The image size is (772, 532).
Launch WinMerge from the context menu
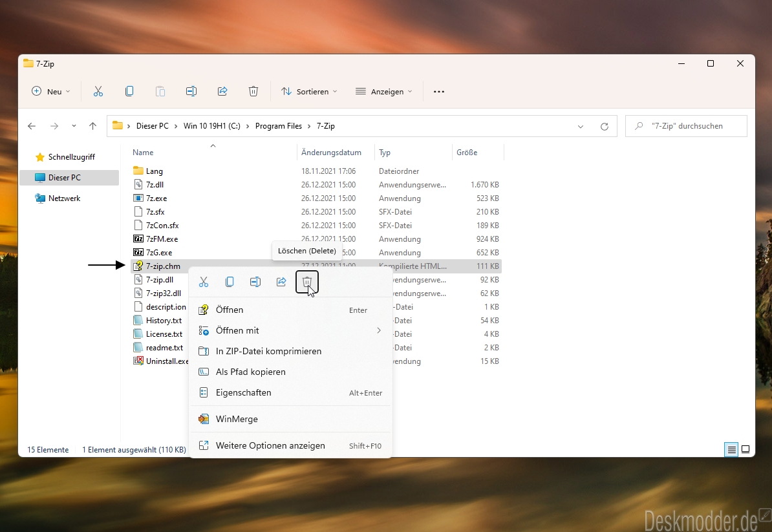click(x=290, y=420)
